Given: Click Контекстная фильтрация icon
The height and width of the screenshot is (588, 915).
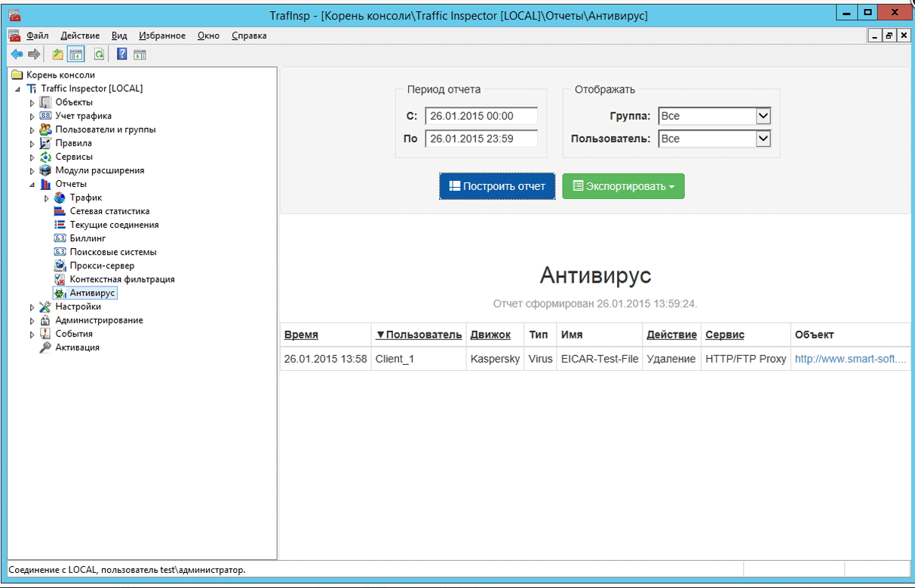Looking at the screenshot, I should coord(60,279).
